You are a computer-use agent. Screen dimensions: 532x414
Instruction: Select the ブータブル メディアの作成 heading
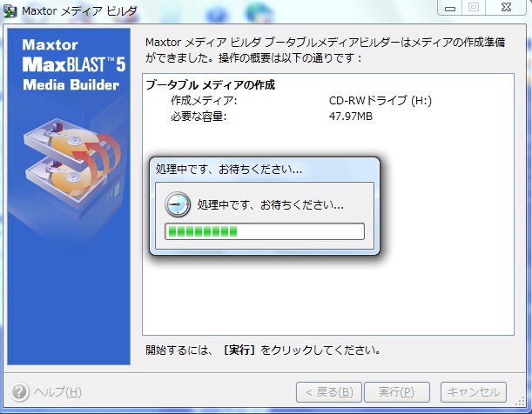click(211, 84)
